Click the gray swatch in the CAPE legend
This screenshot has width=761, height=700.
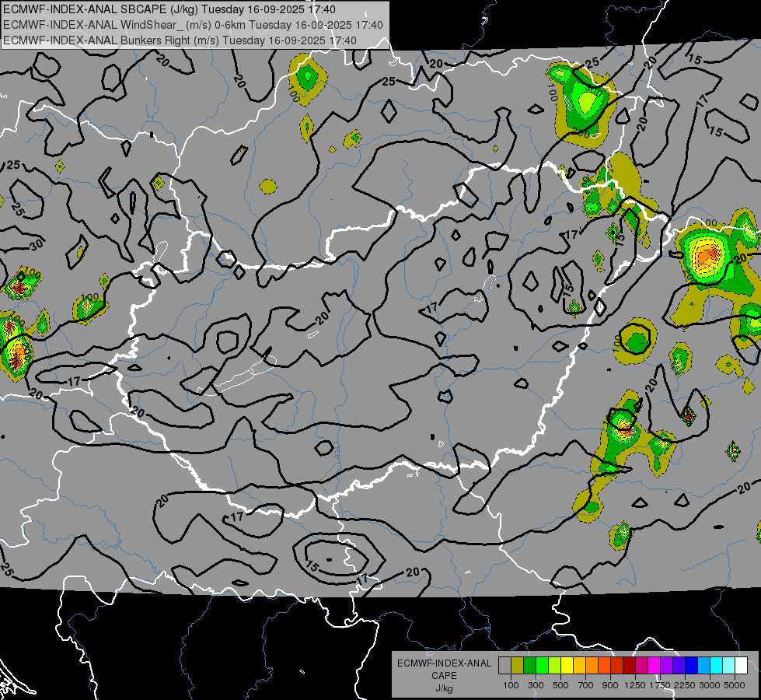[x=504, y=666]
